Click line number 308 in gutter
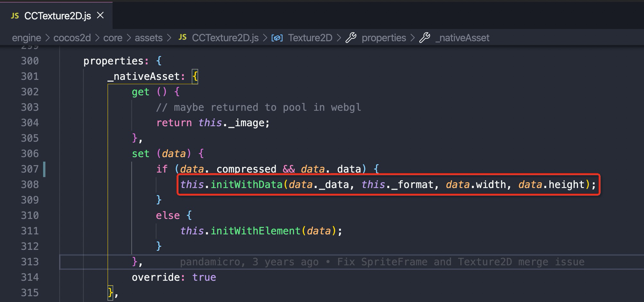 [x=30, y=184]
